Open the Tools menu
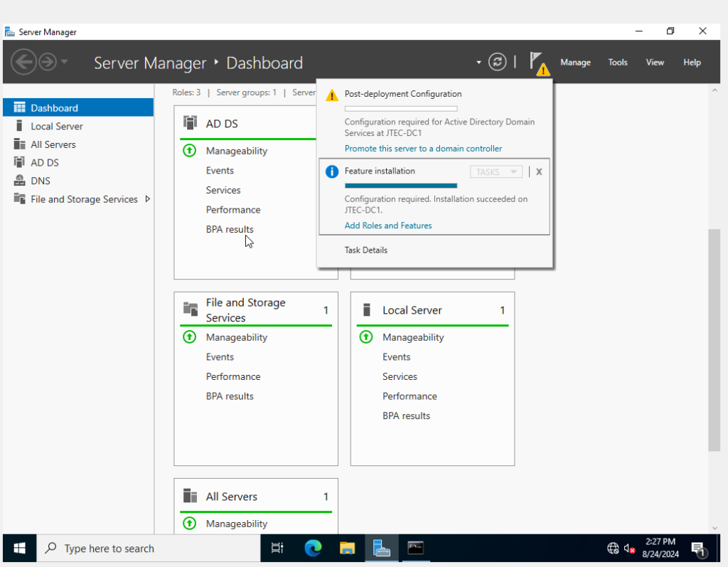The height and width of the screenshot is (567, 728). click(618, 63)
